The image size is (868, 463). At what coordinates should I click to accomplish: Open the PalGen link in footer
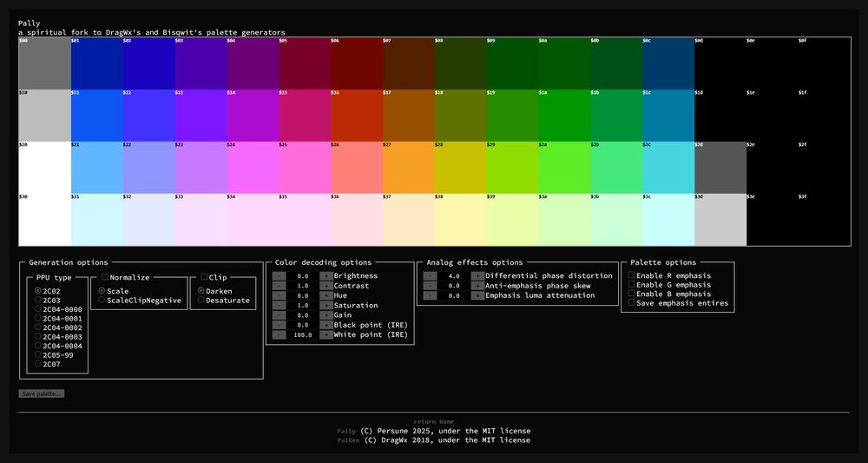pyautogui.click(x=349, y=440)
